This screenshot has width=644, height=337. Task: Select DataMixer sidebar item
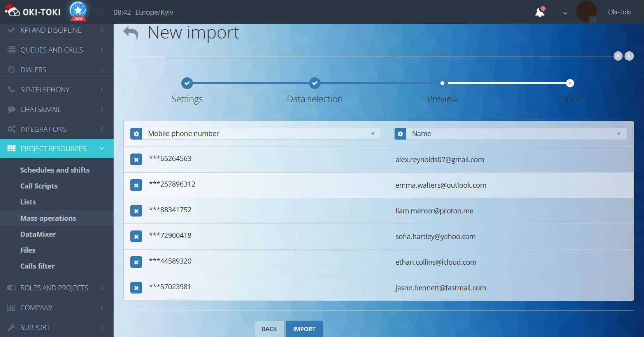[x=38, y=234]
